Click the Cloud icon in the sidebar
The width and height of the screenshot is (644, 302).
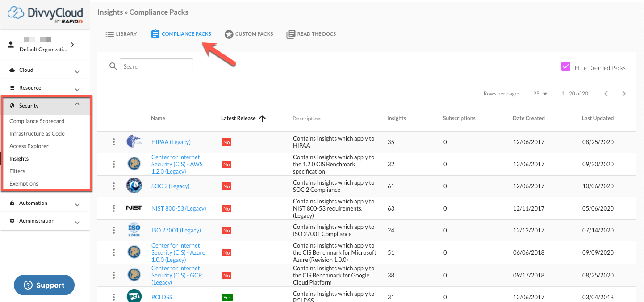12,70
